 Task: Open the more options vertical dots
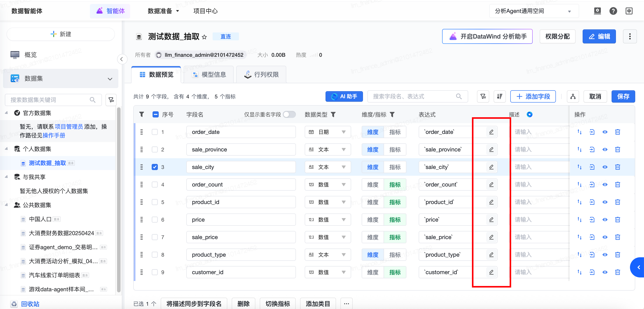point(630,37)
